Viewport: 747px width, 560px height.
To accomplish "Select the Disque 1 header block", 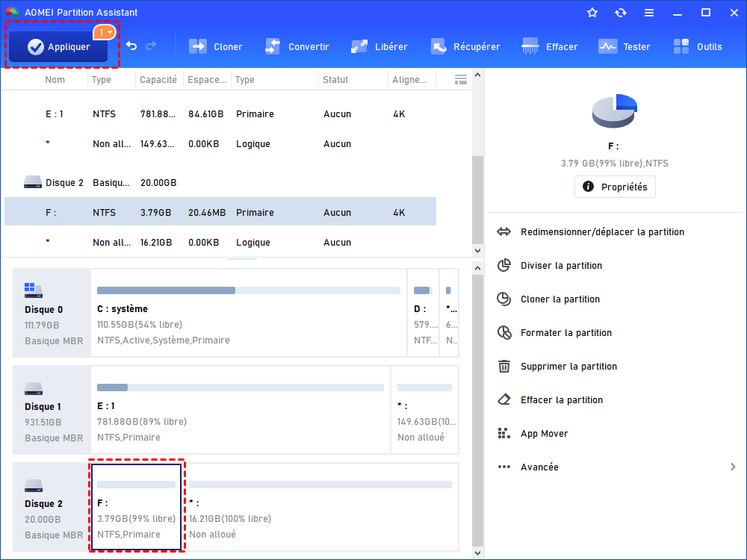I will click(x=52, y=410).
